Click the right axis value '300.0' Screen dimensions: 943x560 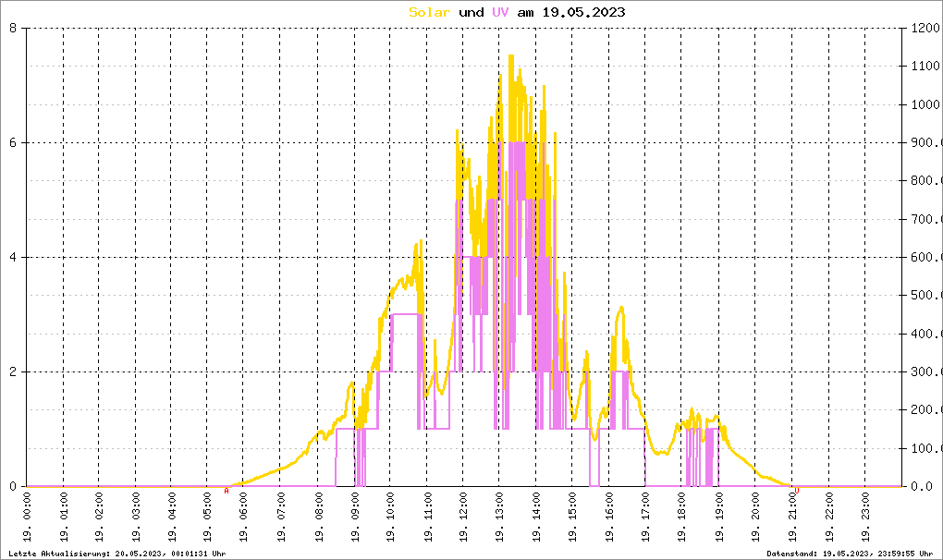tap(926, 371)
